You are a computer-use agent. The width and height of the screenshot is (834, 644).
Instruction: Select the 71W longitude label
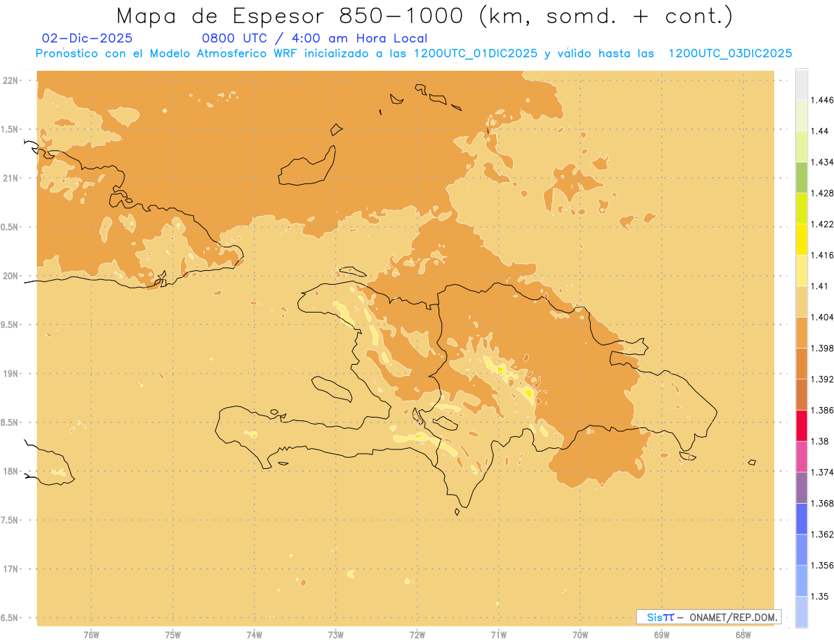(x=498, y=634)
